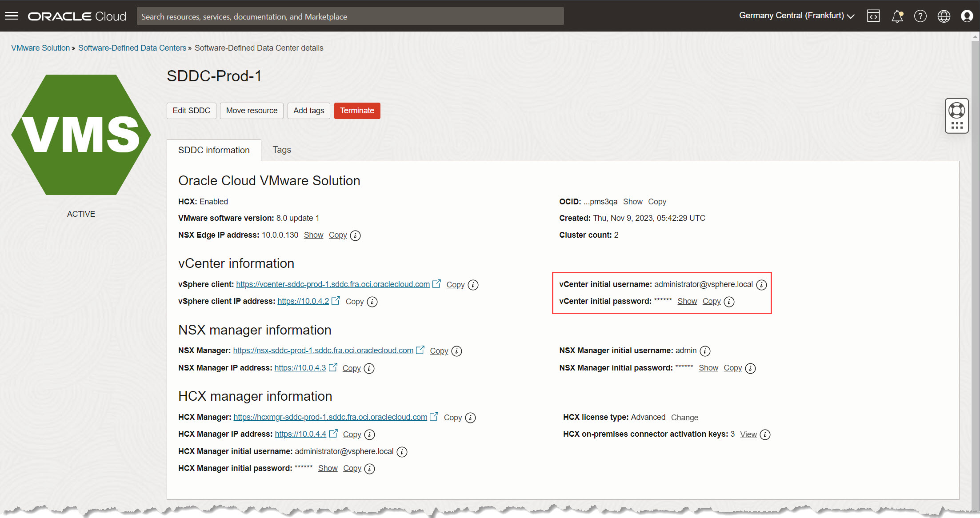Click the search resources input field
This screenshot has width=980, height=518.
tap(350, 16)
